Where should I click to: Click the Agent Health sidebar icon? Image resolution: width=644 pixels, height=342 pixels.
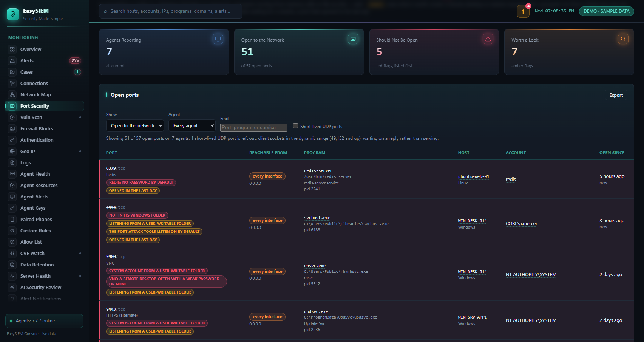[12, 174]
